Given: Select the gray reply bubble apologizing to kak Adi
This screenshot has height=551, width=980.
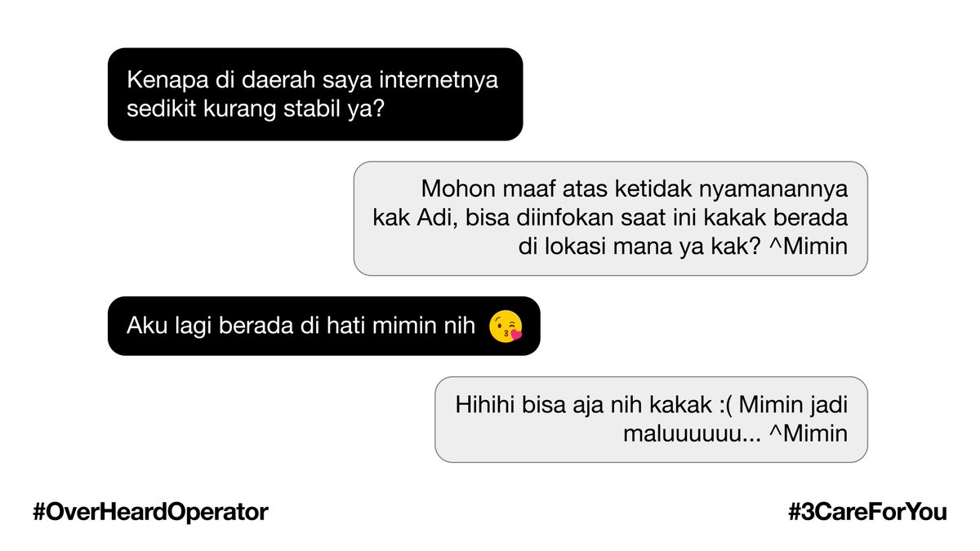Looking at the screenshot, I should click(610, 218).
